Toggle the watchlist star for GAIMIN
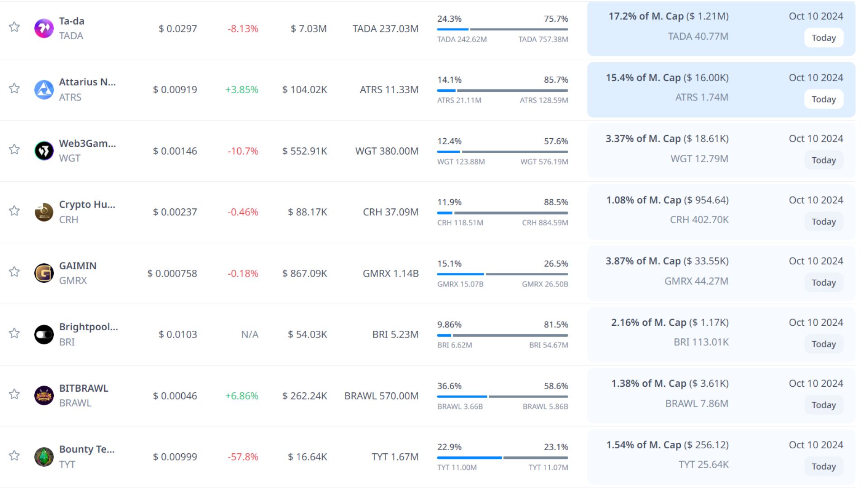This screenshot has height=488, width=868. click(x=14, y=272)
